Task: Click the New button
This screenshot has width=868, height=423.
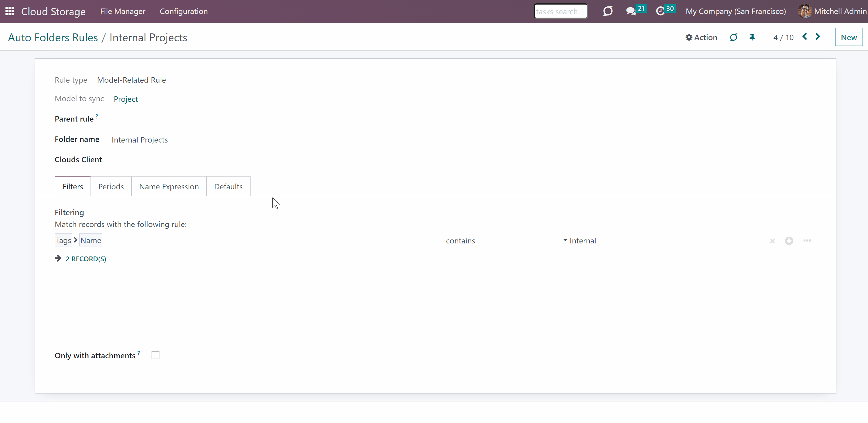Action: point(849,37)
